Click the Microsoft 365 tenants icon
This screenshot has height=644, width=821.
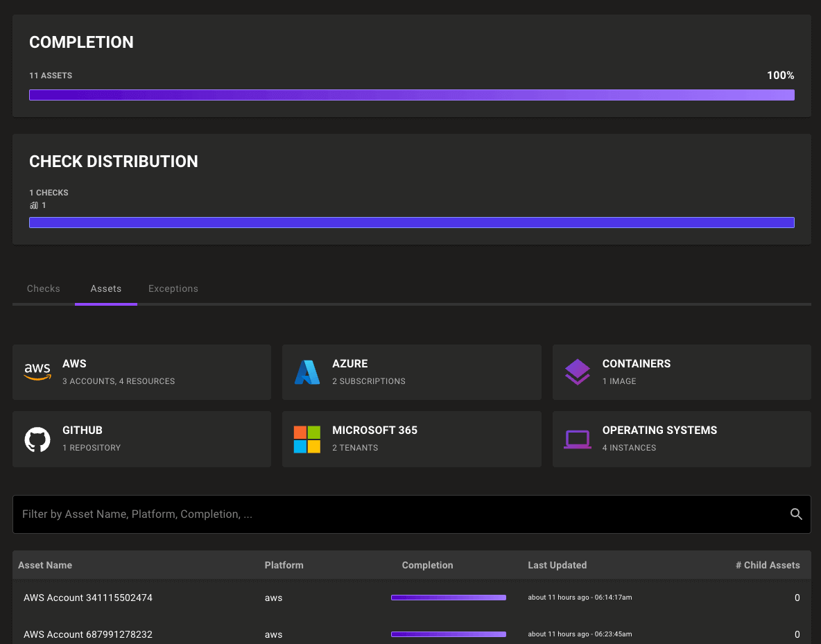pos(307,438)
